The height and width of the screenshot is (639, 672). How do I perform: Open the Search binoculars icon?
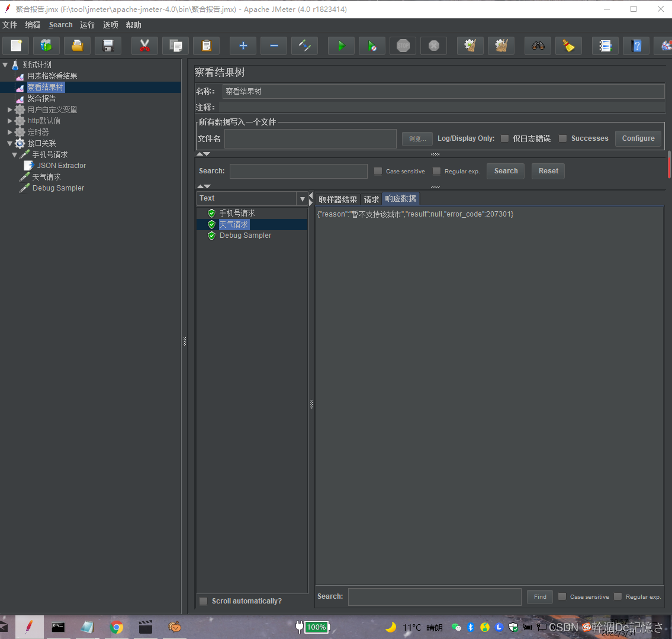538,46
